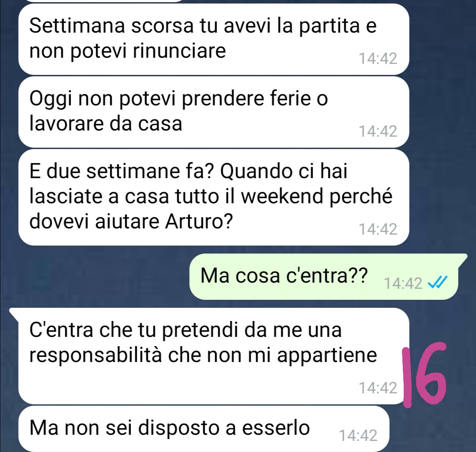The height and width of the screenshot is (452, 476).
Task: Click the 14:42 timestamp beside 'Ma cosa c'entra??'
Action: click(403, 284)
